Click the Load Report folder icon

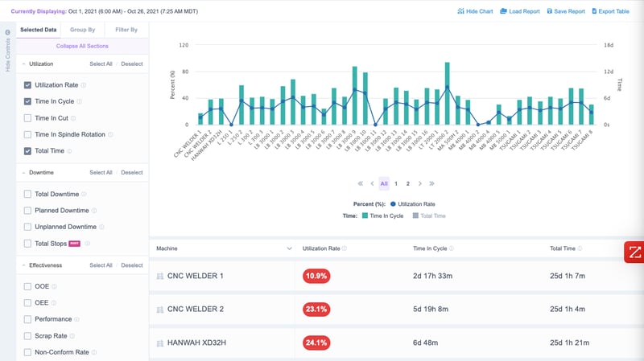coord(503,11)
